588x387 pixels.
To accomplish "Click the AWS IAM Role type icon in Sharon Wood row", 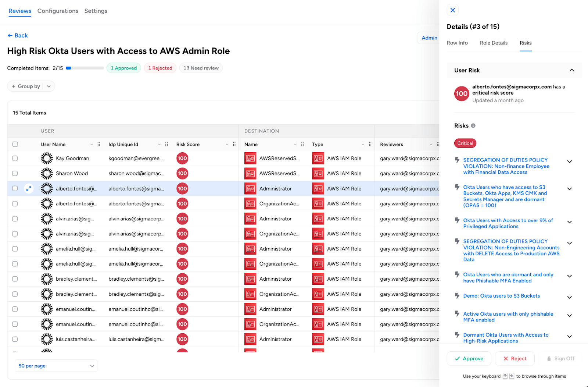I will point(318,174).
